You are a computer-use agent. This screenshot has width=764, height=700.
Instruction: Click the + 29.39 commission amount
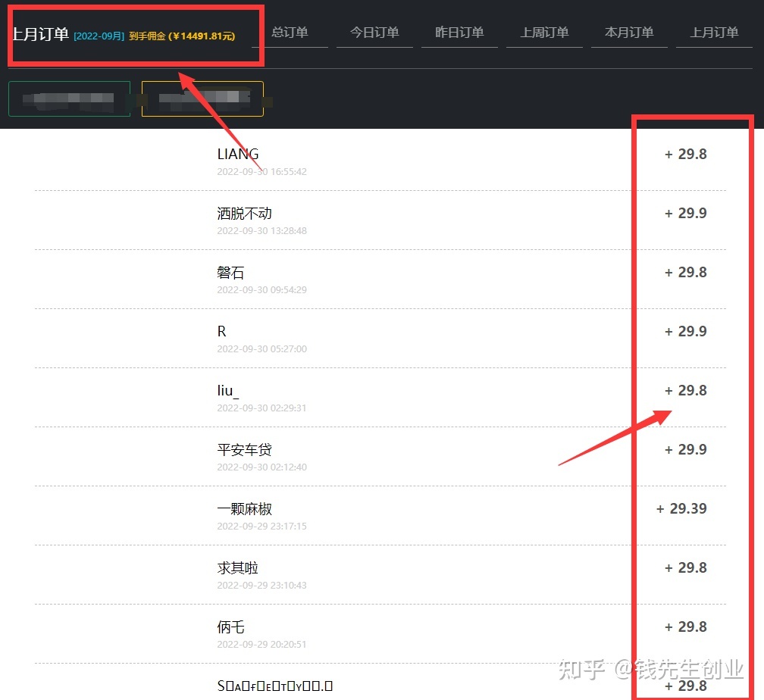[681, 509]
